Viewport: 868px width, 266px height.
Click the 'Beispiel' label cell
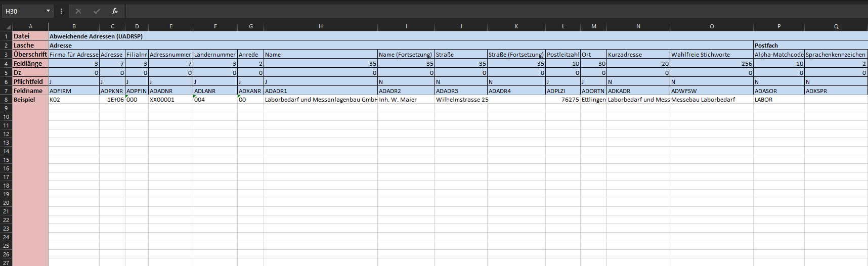click(30, 100)
